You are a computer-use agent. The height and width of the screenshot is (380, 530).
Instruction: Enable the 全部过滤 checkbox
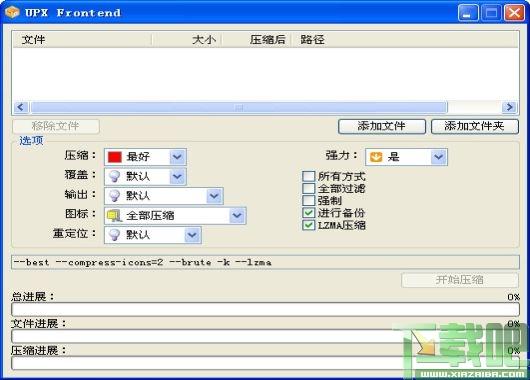pyautogui.click(x=308, y=188)
